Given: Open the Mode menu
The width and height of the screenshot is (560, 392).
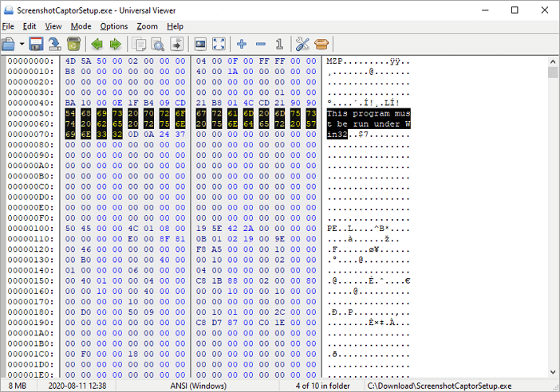Looking at the screenshot, I should pyautogui.click(x=81, y=26).
